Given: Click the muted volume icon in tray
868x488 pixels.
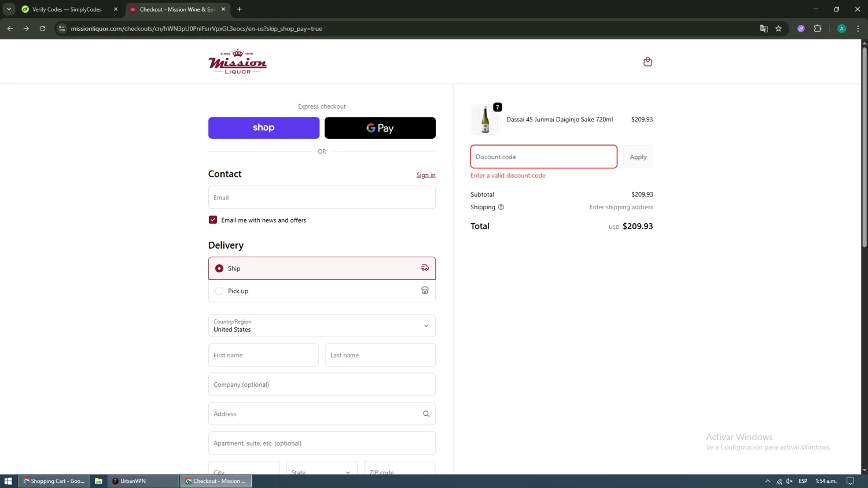Looking at the screenshot, I should [x=789, y=481].
